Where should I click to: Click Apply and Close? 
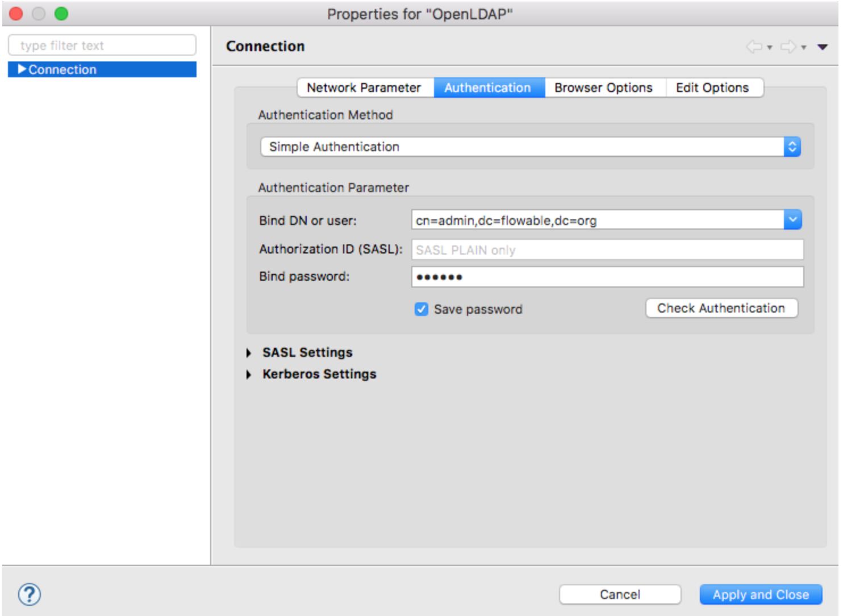click(x=761, y=594)
